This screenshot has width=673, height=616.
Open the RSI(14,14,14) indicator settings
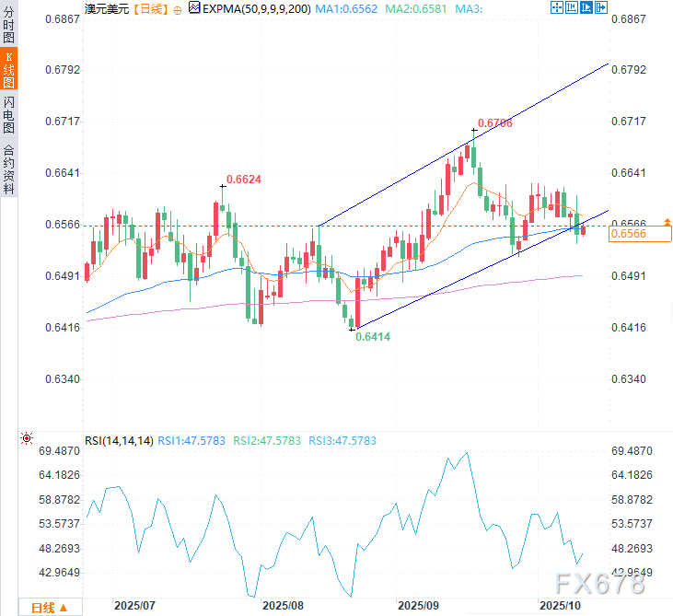pyautogui.click(x=119, y=441)
